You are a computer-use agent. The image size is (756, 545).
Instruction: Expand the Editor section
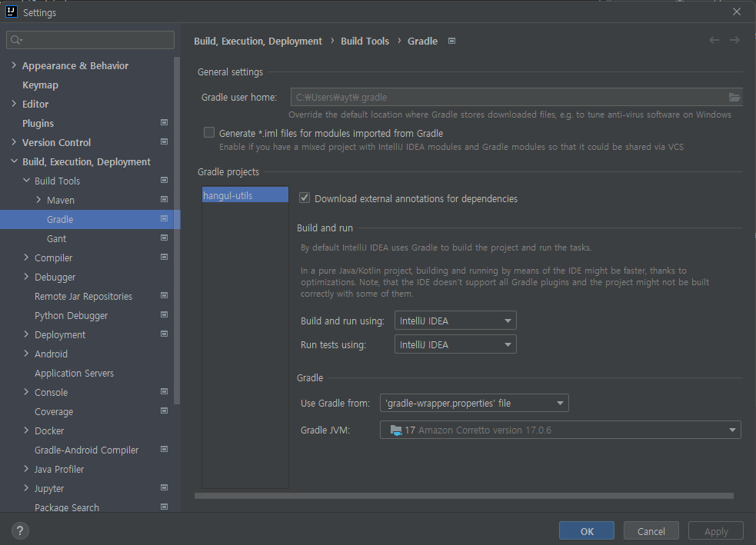coord(14,104)
